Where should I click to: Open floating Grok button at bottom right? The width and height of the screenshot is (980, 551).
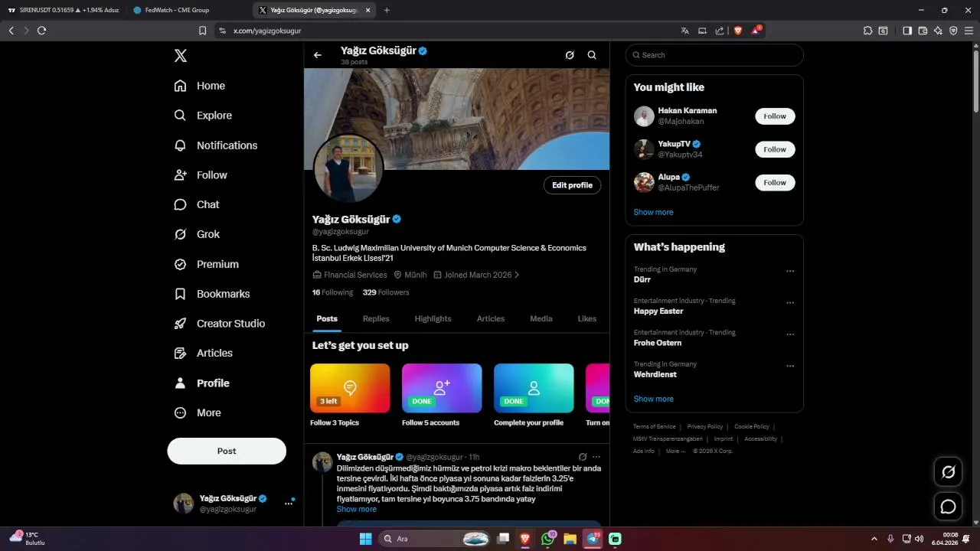948,472
